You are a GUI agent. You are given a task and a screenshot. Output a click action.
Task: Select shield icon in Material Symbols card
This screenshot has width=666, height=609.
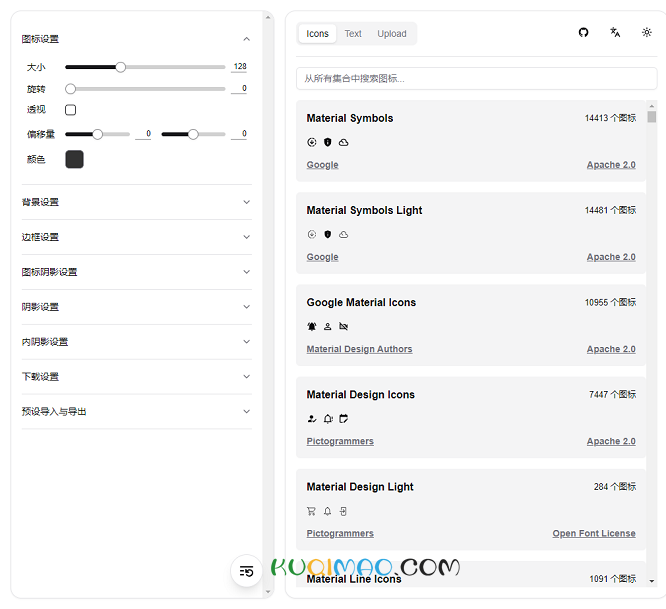point(327,142)
